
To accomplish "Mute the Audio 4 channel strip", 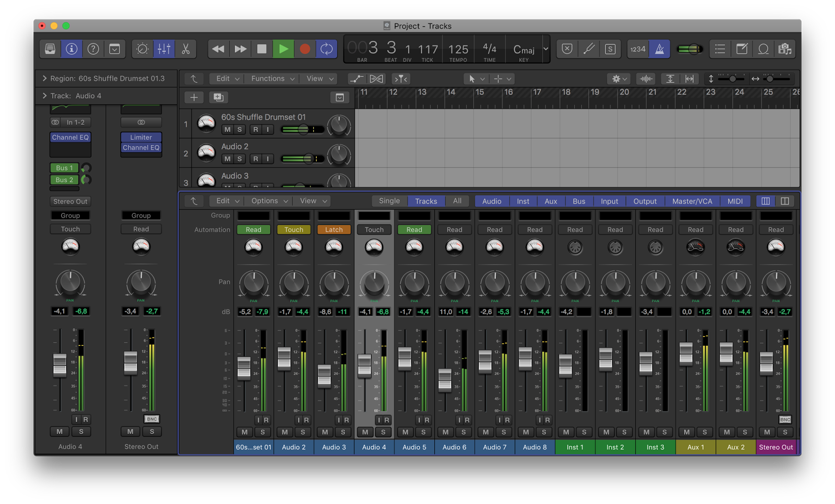I will [365, 432].
